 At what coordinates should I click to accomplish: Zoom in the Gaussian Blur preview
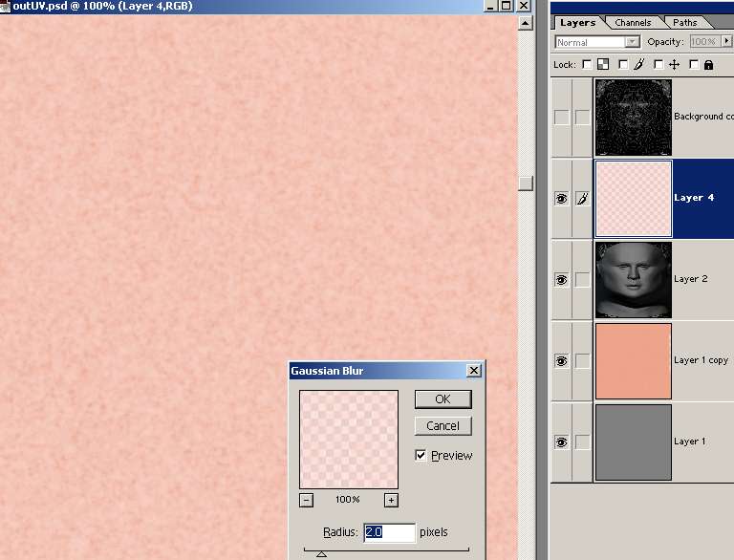(x=391, y=500)
